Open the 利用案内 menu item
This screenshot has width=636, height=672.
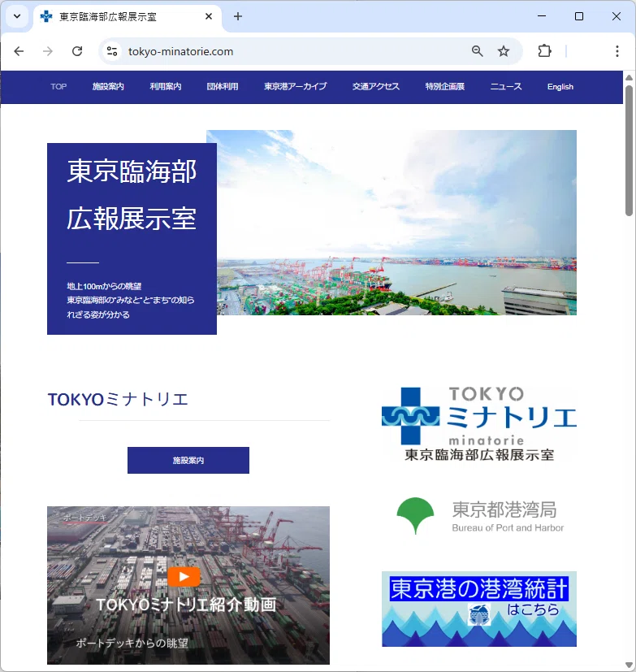(x=166, y=87)
